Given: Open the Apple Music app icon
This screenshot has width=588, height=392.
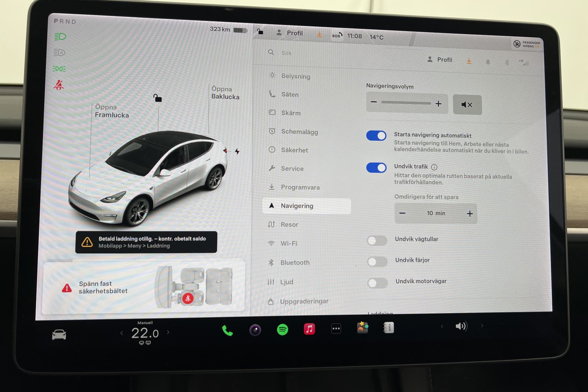Looking at the screenshot, I should click(x=309, y=329).
